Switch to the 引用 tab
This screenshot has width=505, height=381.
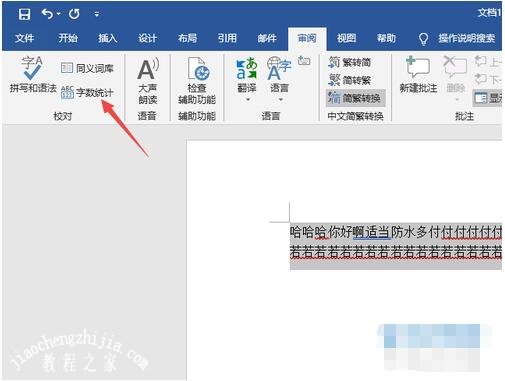coord(227,38)
